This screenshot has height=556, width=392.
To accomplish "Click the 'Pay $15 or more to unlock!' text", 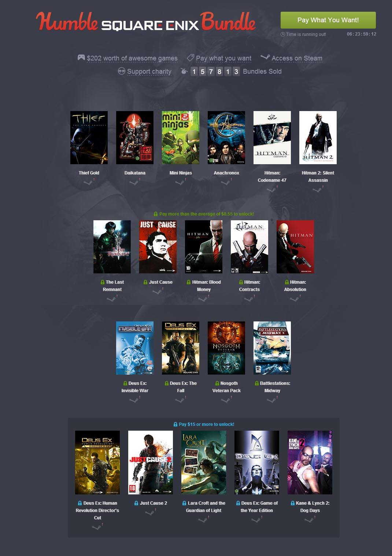I will (x=207, y=424).
